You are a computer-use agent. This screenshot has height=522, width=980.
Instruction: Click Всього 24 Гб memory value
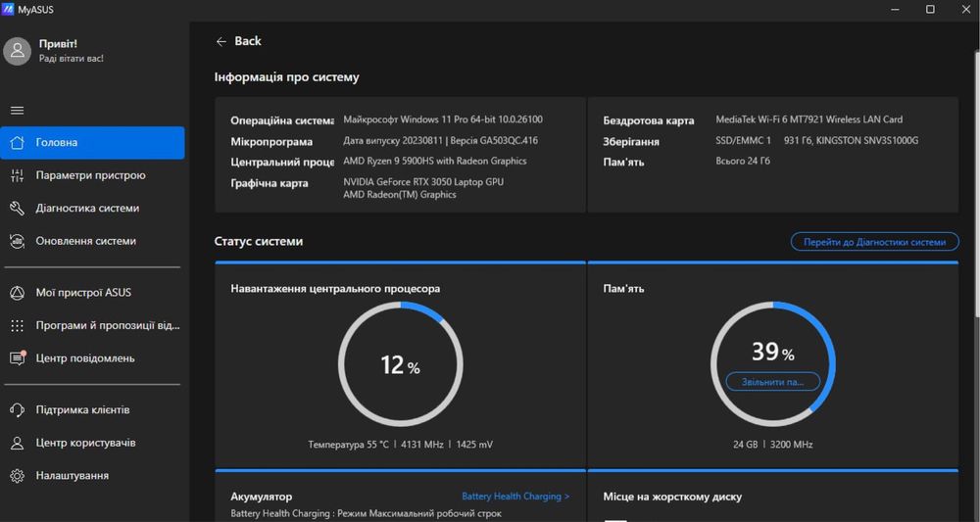point(743,161)
